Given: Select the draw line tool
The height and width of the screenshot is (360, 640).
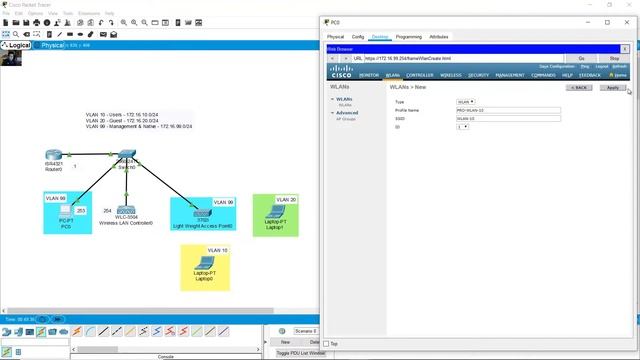Looking at the screenshot, I should 60,34.
